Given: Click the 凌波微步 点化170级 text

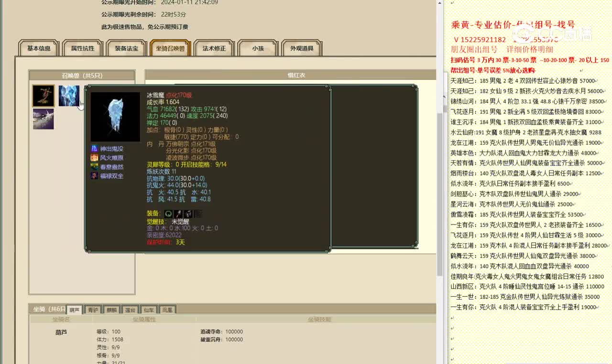Looking at the screenshot, I should 191,157.
